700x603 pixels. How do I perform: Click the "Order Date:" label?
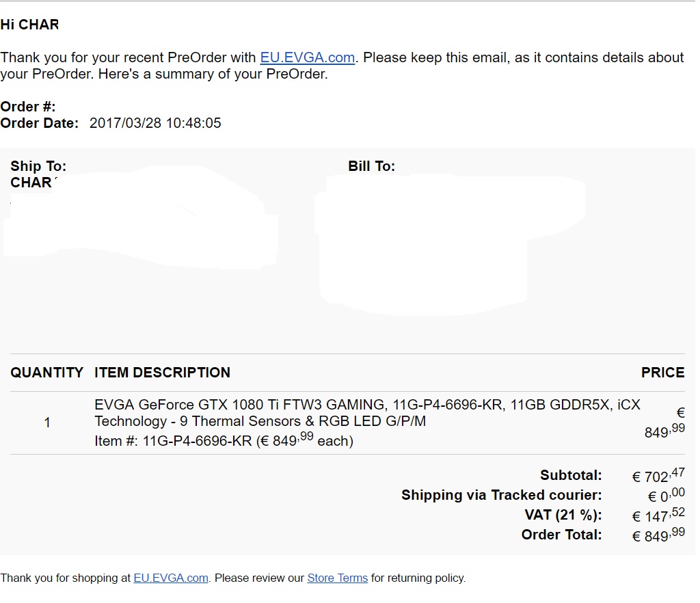(39, 123)
